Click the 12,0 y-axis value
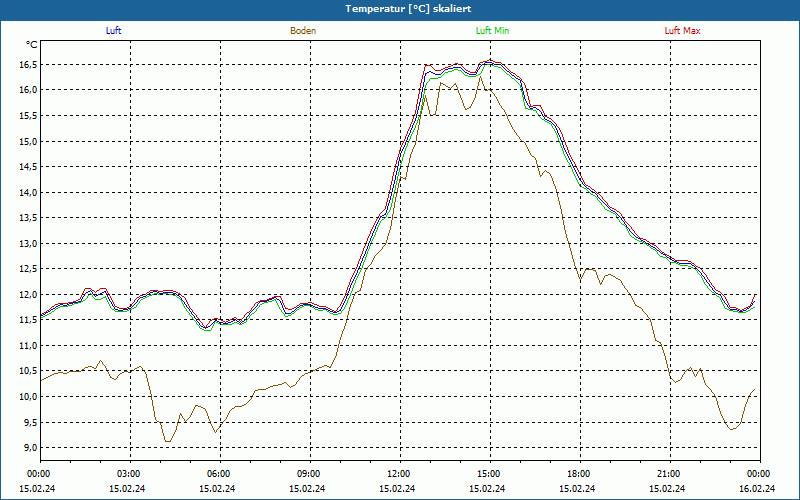The height and width of the screenshot is (500, 800). [x=29, y=294]
